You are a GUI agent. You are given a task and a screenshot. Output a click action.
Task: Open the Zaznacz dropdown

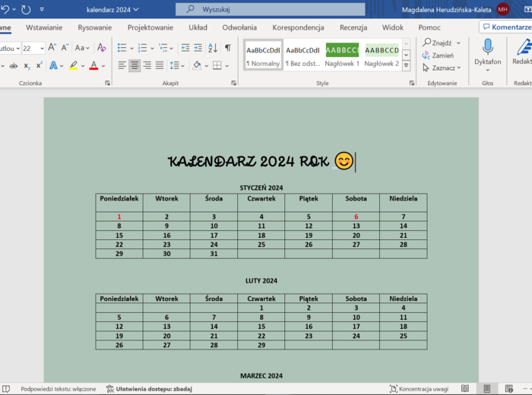click(x=442, y=68)
